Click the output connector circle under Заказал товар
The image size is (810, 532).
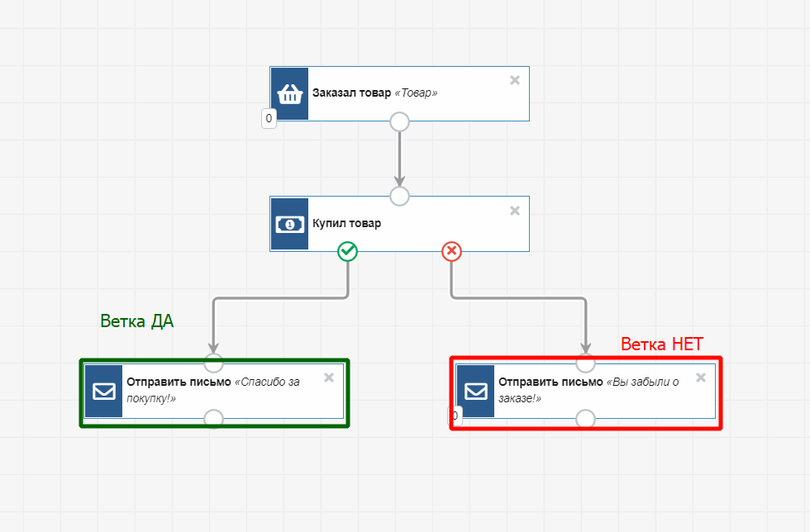click(399, 122)
